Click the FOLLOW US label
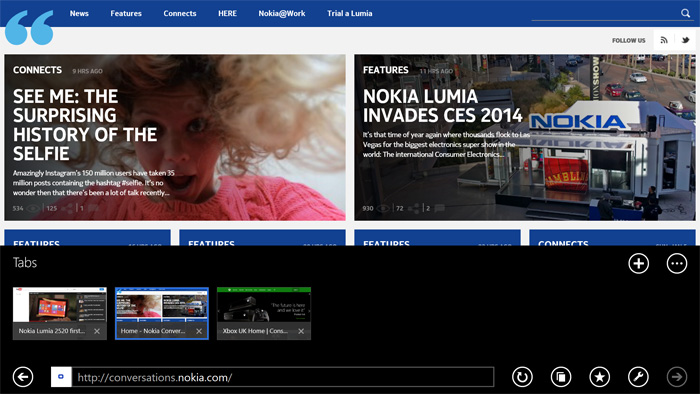This screenshot has width=700, height=394. (x=629, y=41)
